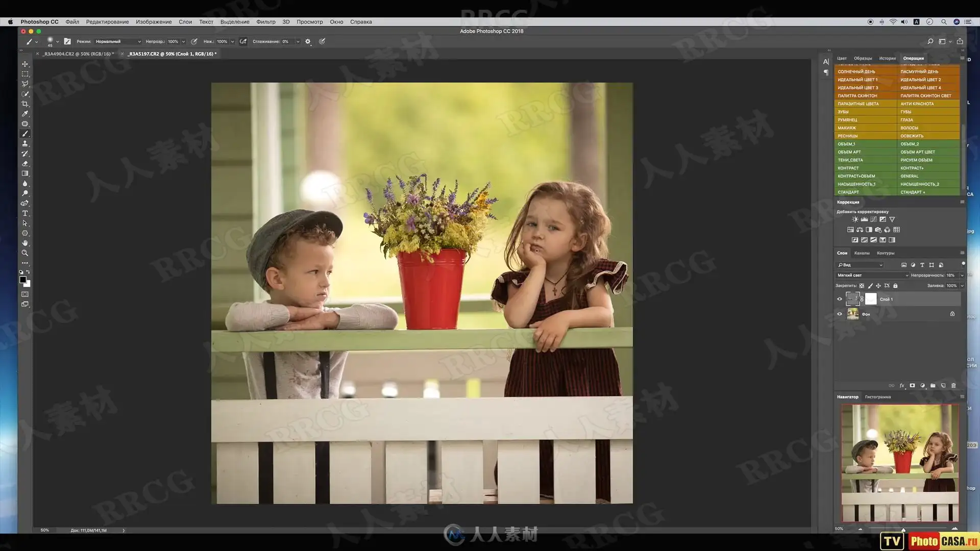Toggle lock transparent pixels

[x=862, y=286]
